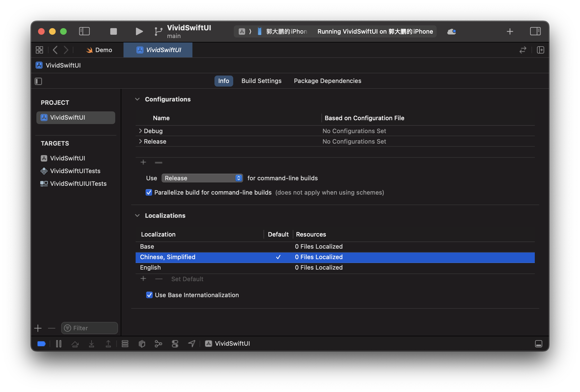Image resolution: width=580 pixels, height=392 pixels.
Task: Stop the running VividSwiftUI app
Action: 113,31
